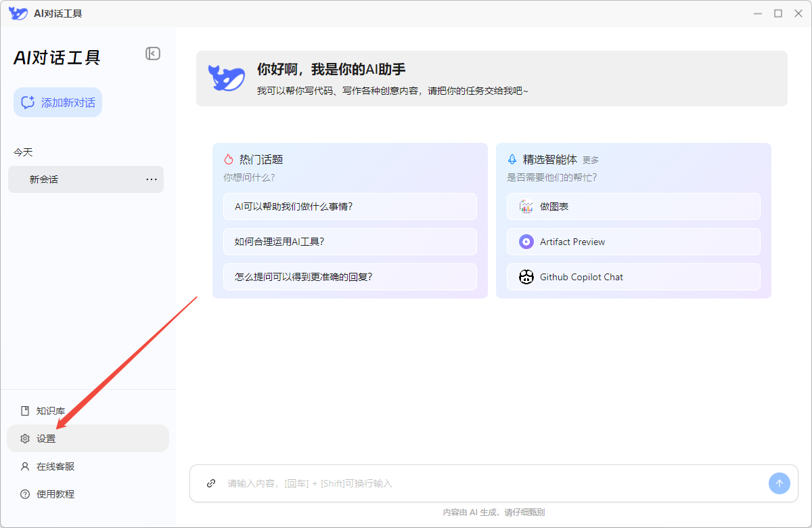The height and width of the screenshot is (528, 812).
Task: Click the 更多 link beside 精选智能体
Action: point(591,160)
